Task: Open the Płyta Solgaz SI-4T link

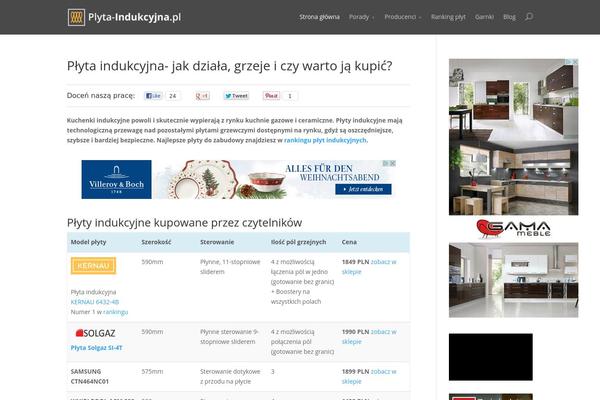Action: click(96, 348)
